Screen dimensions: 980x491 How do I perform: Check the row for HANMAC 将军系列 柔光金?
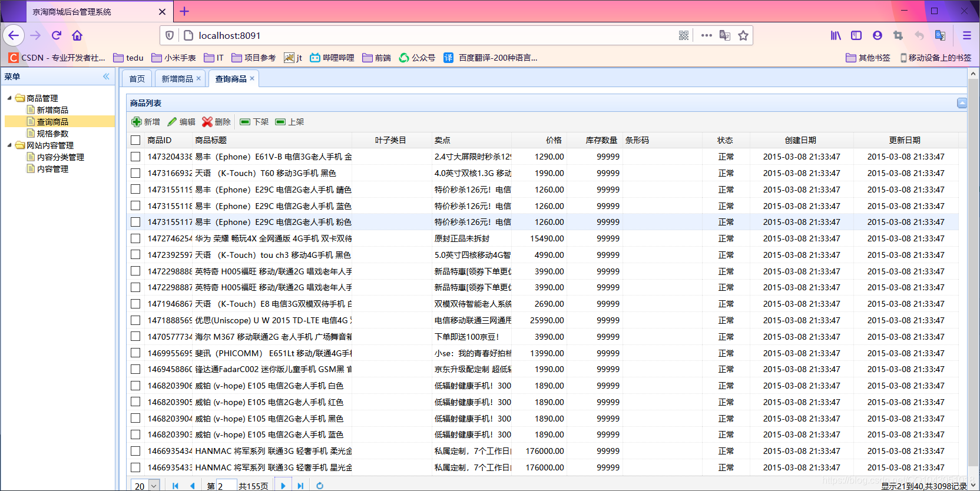click(x=135, y=451)
